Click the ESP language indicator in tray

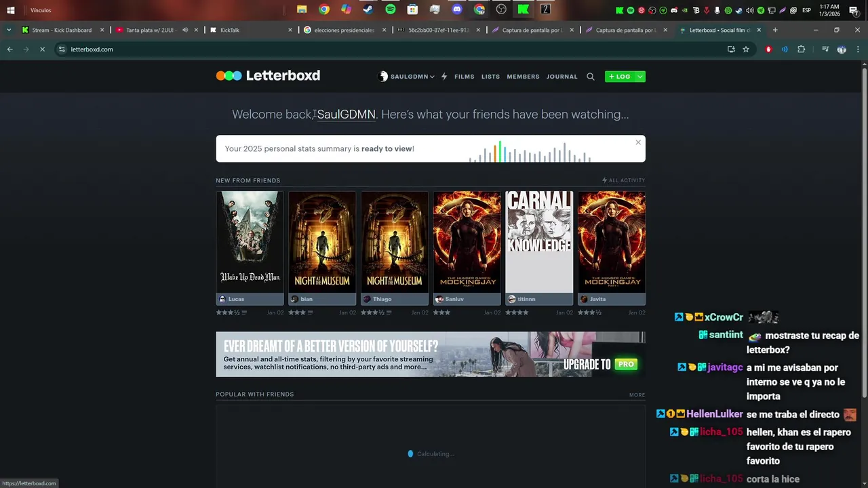tap(806, 10)
